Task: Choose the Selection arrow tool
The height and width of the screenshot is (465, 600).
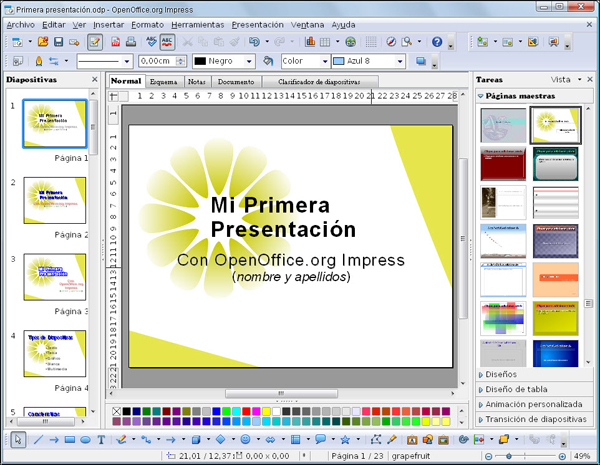Action: coord(18,440)
